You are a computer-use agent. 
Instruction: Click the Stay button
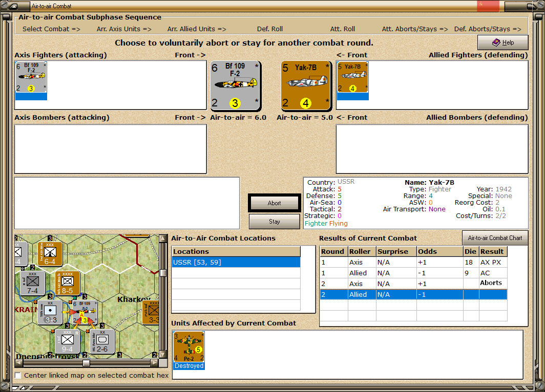pos(274,222)
